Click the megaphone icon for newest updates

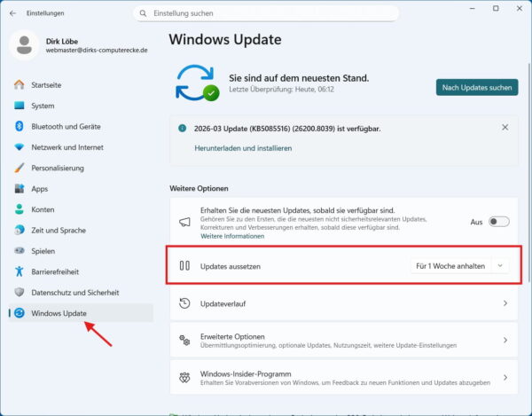pos(184,222)
